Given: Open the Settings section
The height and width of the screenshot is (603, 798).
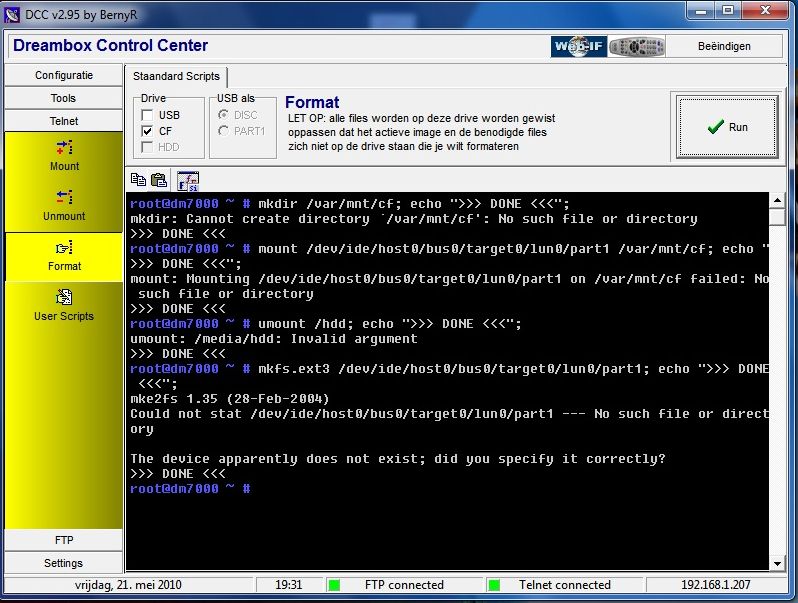Looking at the screenshot, I should [64, 563].
